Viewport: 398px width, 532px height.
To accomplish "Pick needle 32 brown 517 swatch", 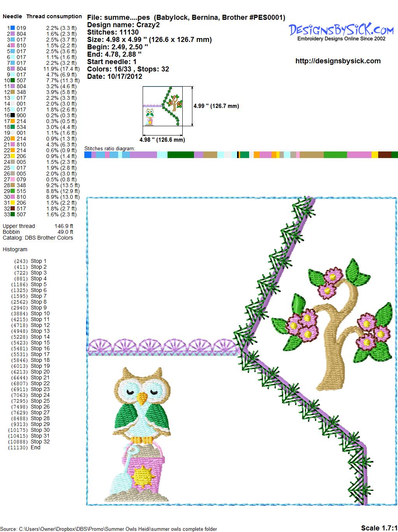I will tap(12, 209).
